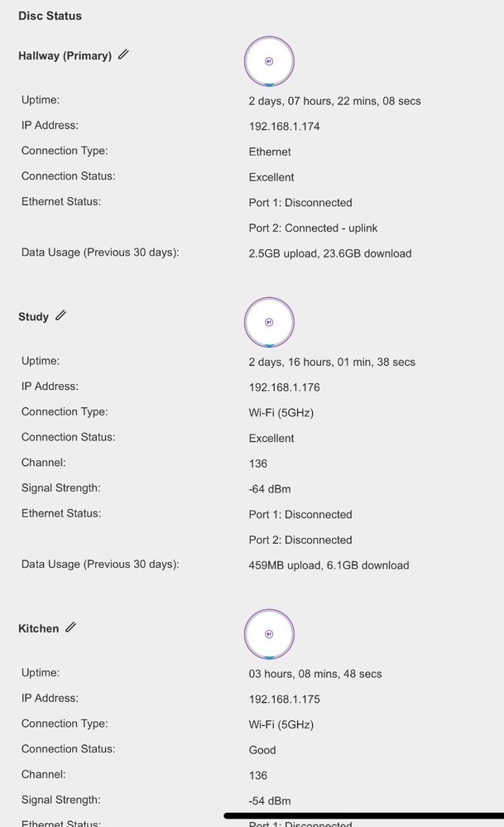Select the -64 dBm signal strength value
The width and height of the screenshot is (504, 827).
tap(270, 489)
